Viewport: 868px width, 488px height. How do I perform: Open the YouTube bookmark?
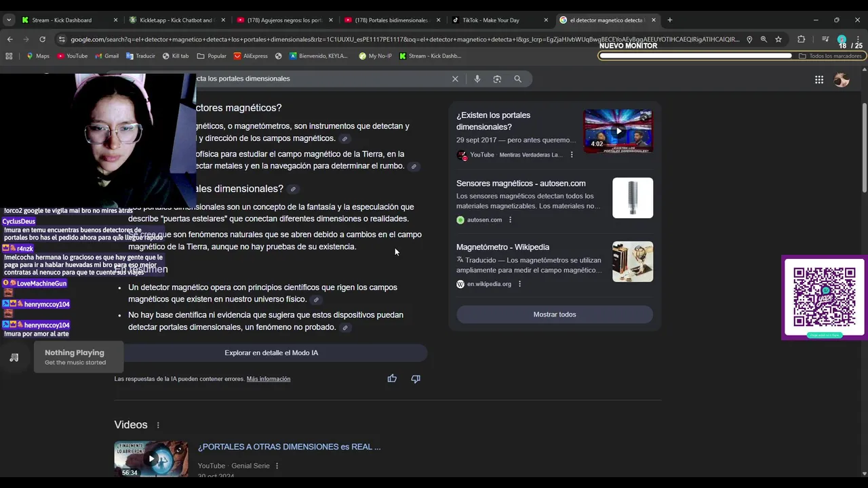[x=72, y=56]
